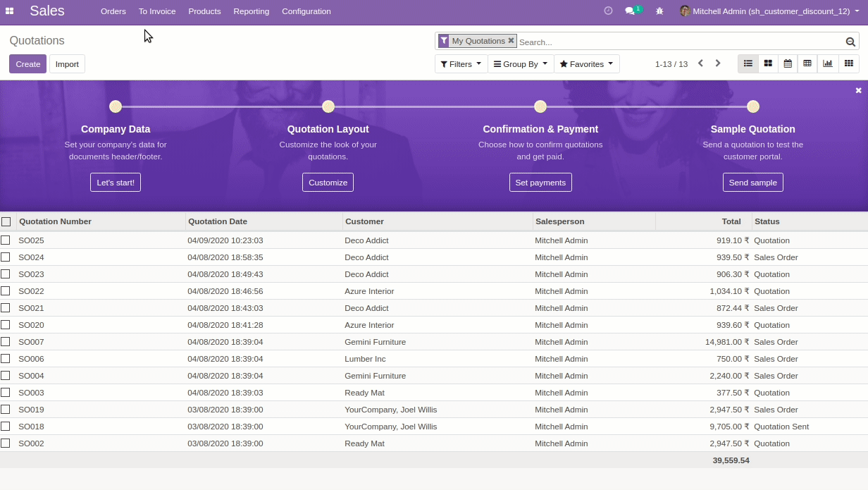Click the Set payments button
The width and height of the screenshot is (868, 490).
[x=540, y=183]
